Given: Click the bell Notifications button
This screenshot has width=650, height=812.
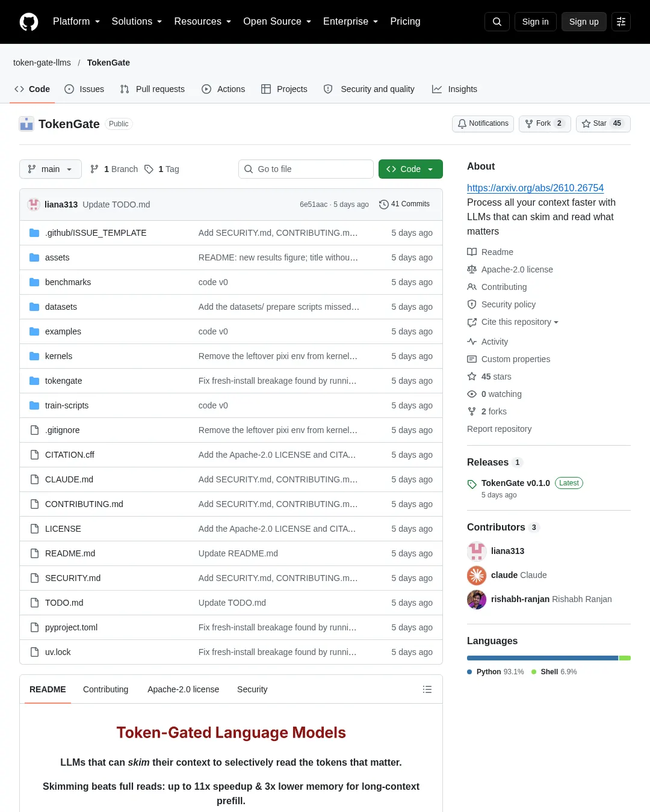Looking at the screenshot, I should (483, 123).
